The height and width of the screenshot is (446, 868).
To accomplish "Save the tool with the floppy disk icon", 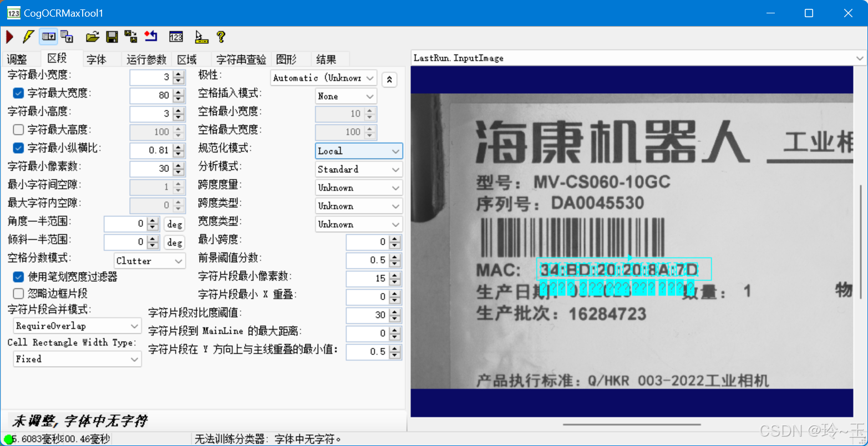I will (112, 37).
